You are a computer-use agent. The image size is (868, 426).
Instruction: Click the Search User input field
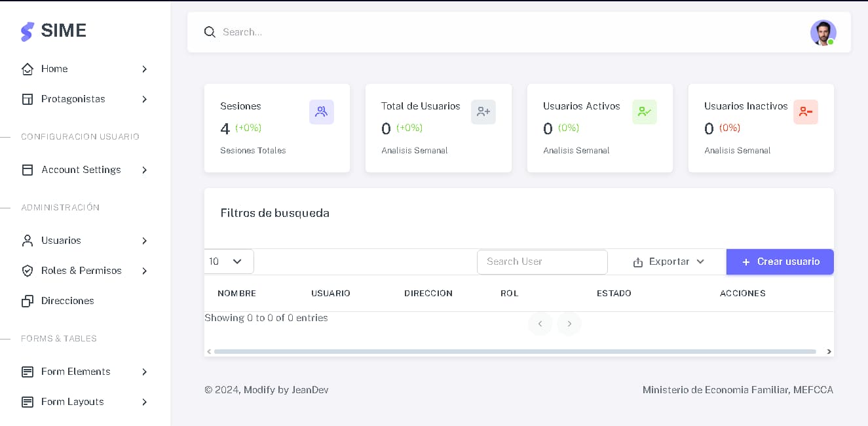click(x=542, y=261)
